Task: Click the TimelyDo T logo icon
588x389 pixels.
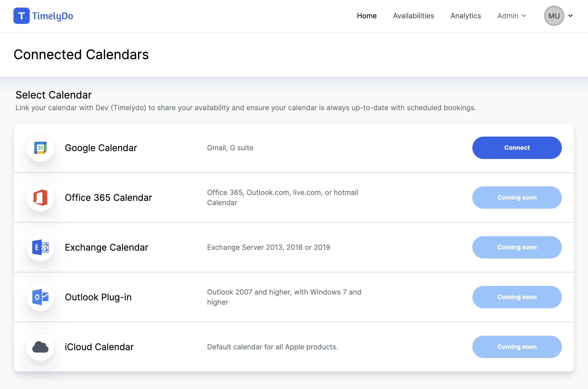Action: point(22,16)
